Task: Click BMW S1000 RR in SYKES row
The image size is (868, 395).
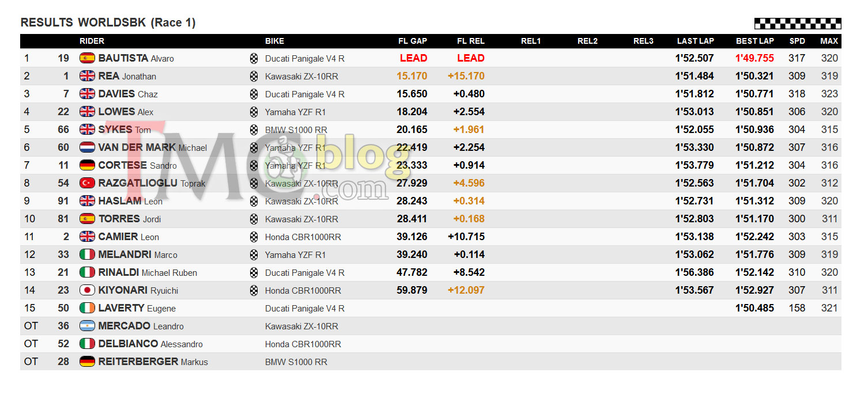Action: 296,130
